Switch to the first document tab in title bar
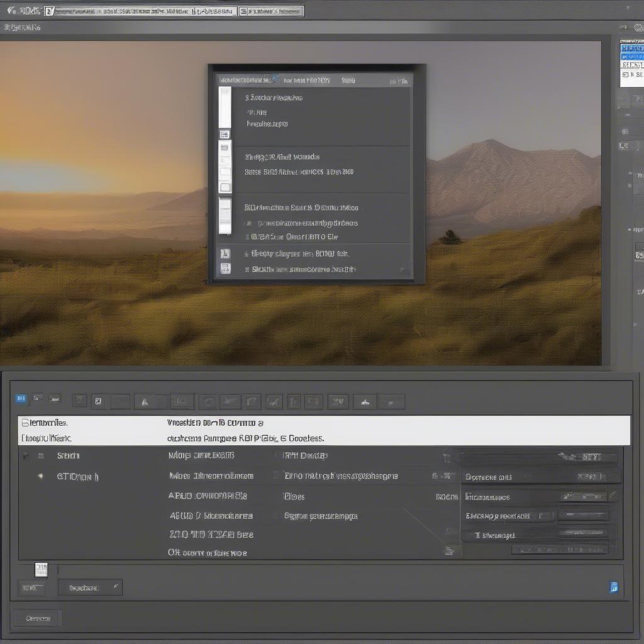644x644 pixels. point(141,11)
